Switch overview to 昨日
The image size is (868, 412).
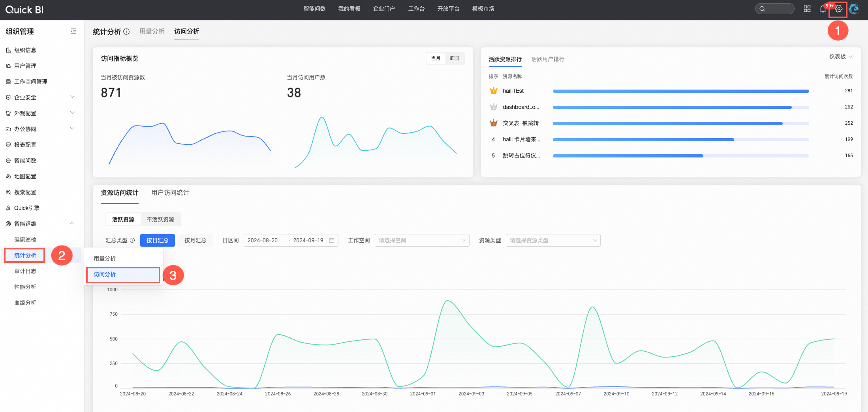click(x=455, y=58)
